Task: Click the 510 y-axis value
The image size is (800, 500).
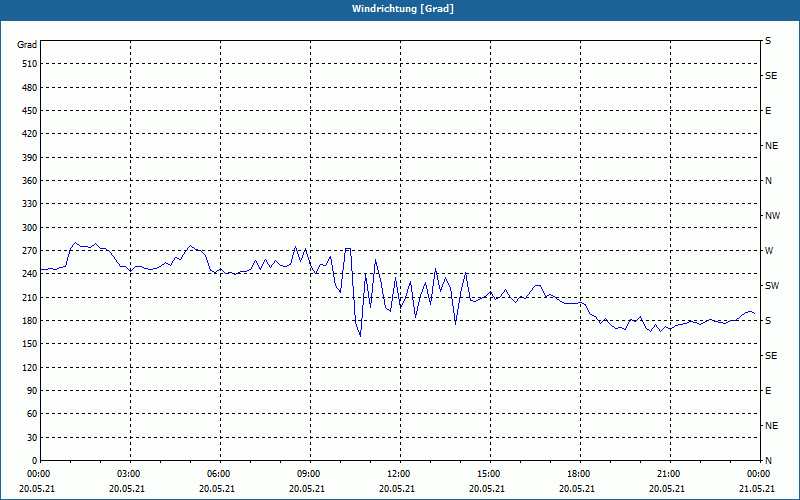Action: [x=29, y=64]
